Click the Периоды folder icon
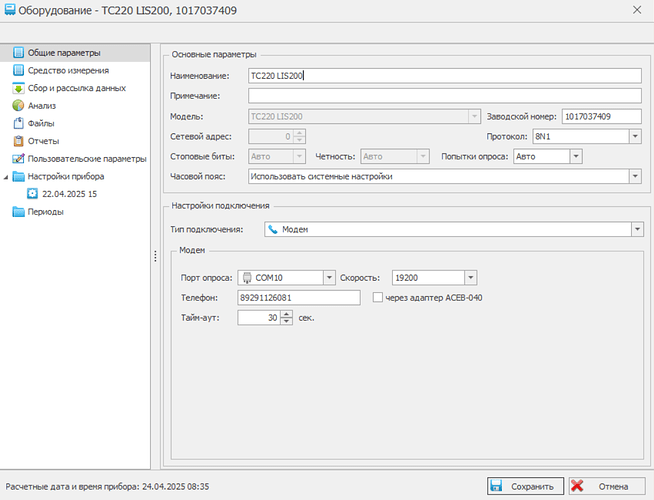Image resolution: width=654 pixels, height=500 pixels. click(18, 212)
